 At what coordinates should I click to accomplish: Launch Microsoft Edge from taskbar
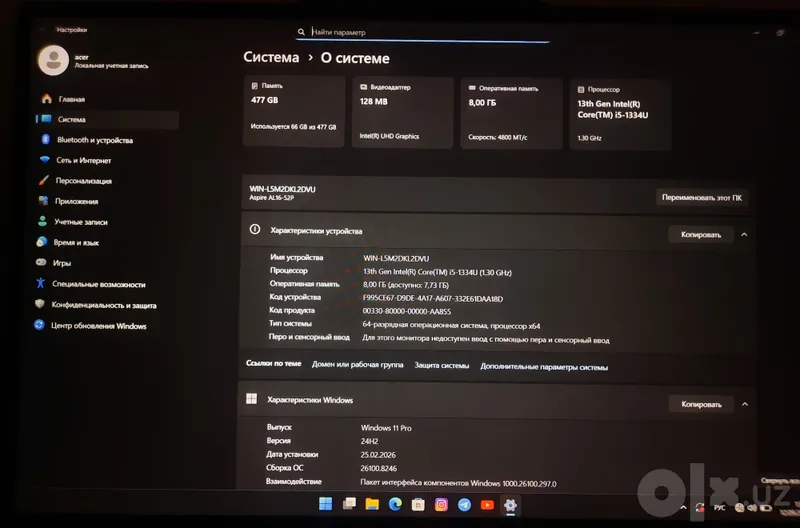coord(395,505)
